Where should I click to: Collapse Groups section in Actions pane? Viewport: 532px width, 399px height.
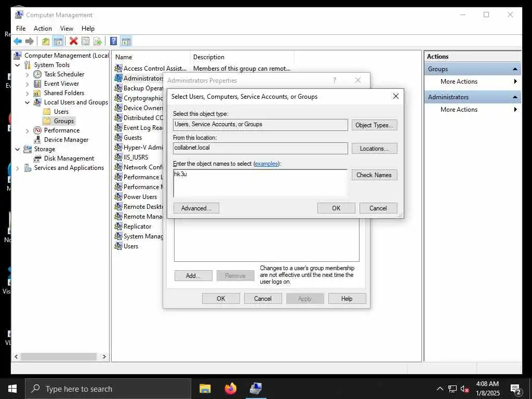(515, 69)
